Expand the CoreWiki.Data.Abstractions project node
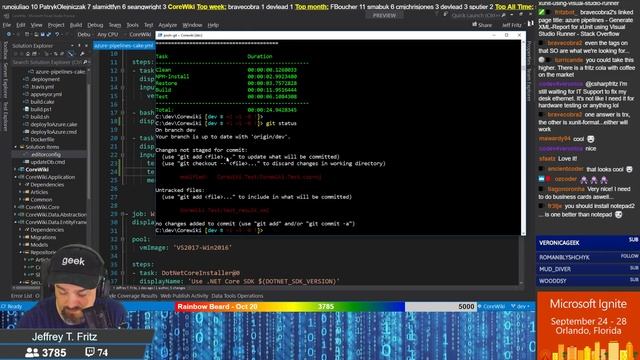The width and height of the screenshot is (640, 360). (x=16, y=215)
